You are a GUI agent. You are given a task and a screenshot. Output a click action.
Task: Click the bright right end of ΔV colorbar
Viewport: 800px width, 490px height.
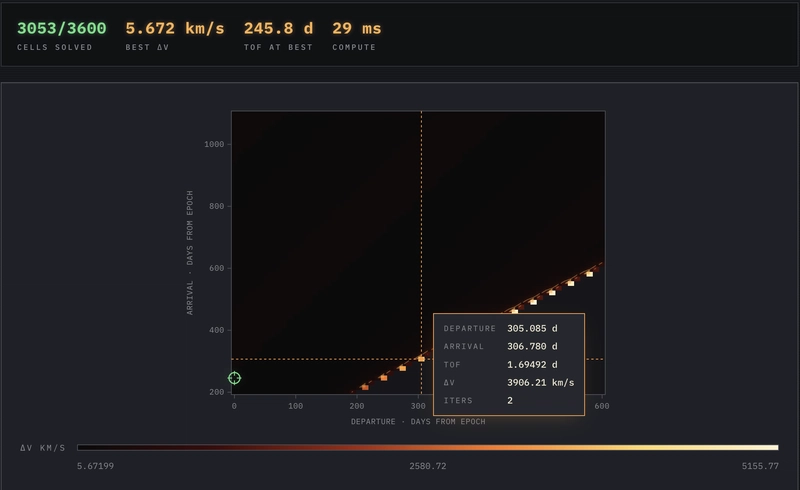(x=770, y=448)
